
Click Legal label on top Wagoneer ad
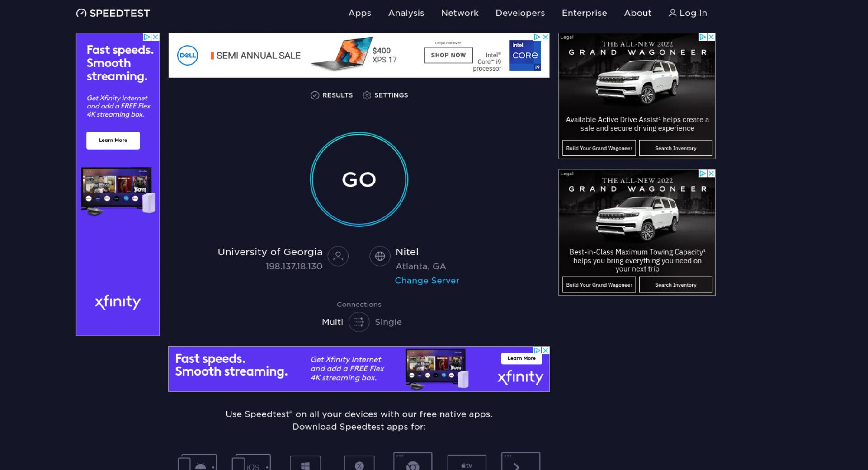tap(567, 37)
